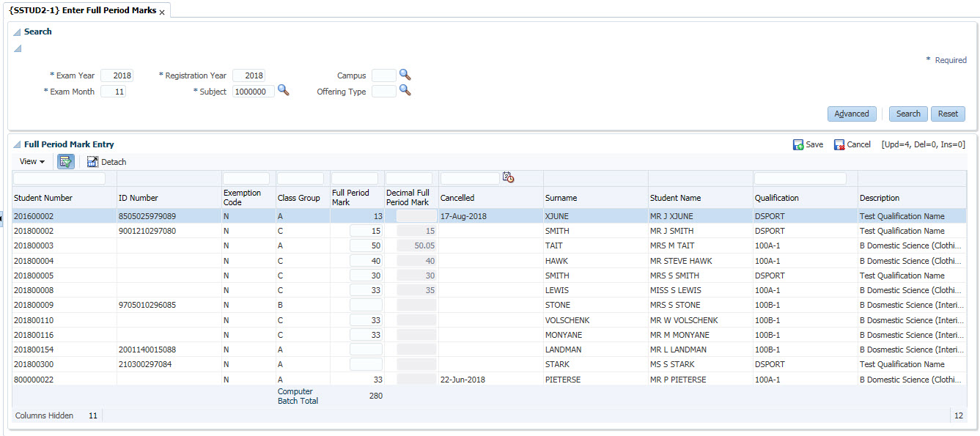
Task: Open the Cancelled date picker icon
Action: (x=508, y=177)
